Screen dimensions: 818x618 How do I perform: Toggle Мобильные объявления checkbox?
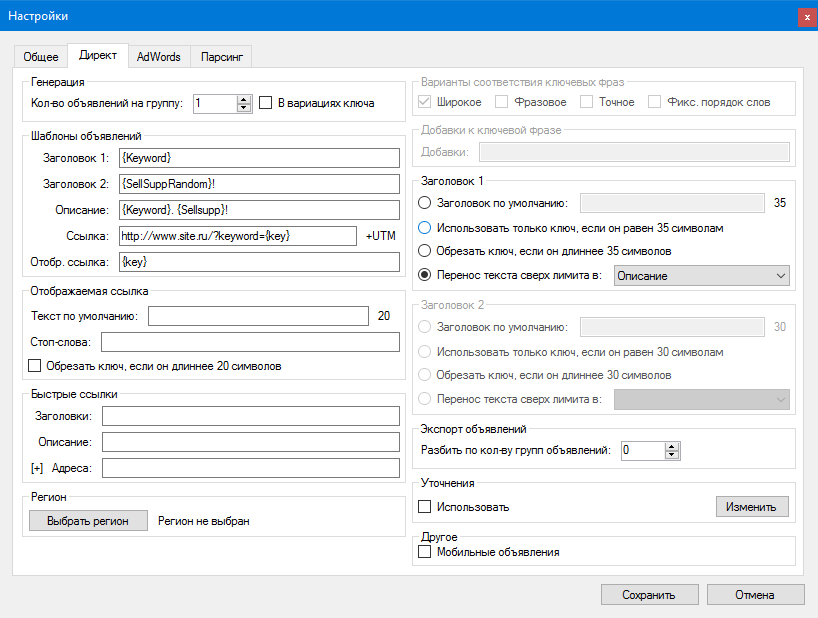[425, 552]
